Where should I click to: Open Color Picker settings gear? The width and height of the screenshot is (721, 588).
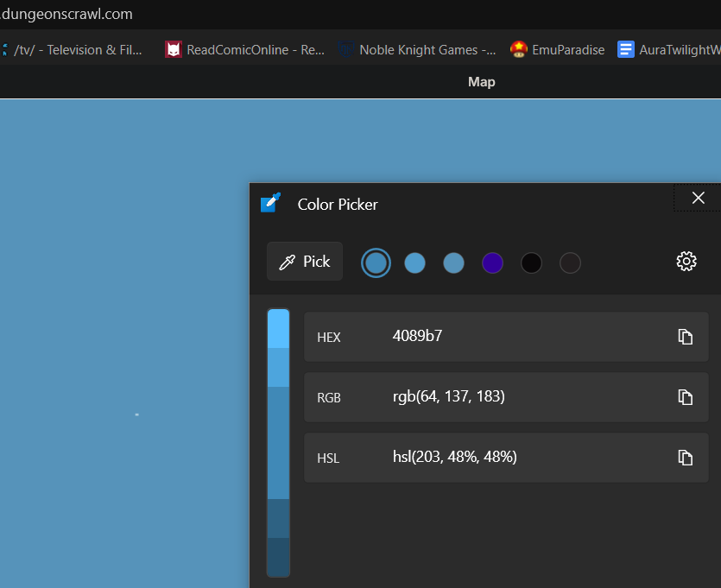pyautogui.click(x=686, y=262)
